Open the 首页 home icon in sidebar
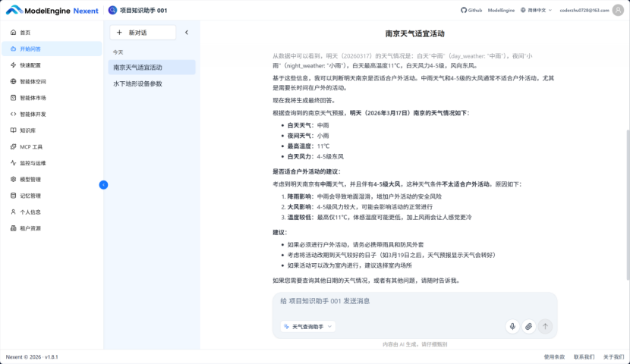 click(x=13, y=33)
